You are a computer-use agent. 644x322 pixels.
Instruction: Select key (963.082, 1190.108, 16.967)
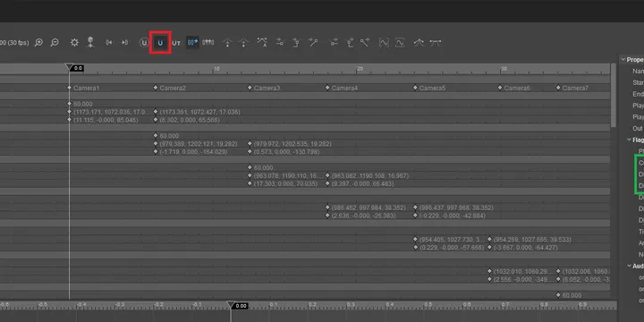click(327, 175)
